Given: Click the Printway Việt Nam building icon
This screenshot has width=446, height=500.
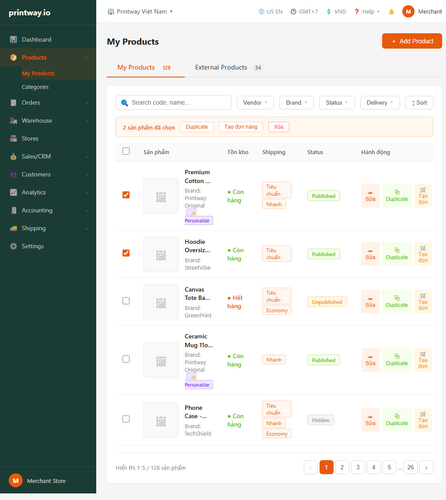Looking at the screenshot, I should pos(111,12).
